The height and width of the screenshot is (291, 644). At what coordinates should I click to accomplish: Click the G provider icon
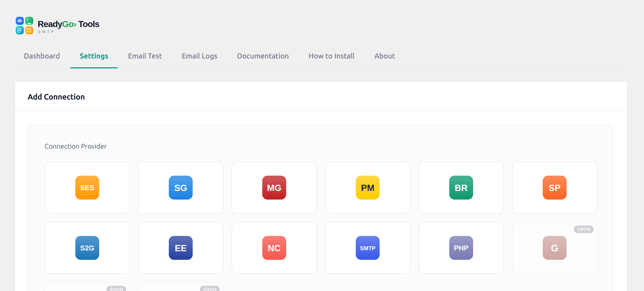[554, 248]
